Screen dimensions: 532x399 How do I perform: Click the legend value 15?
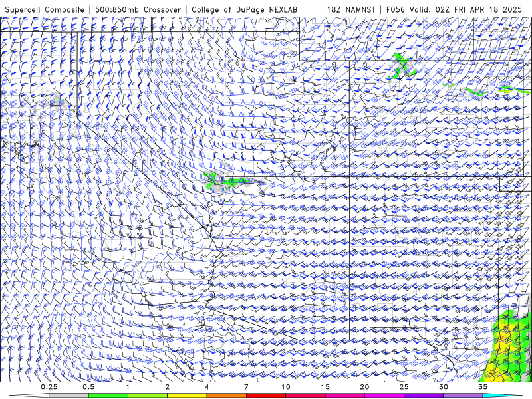(x=325, y=387)
